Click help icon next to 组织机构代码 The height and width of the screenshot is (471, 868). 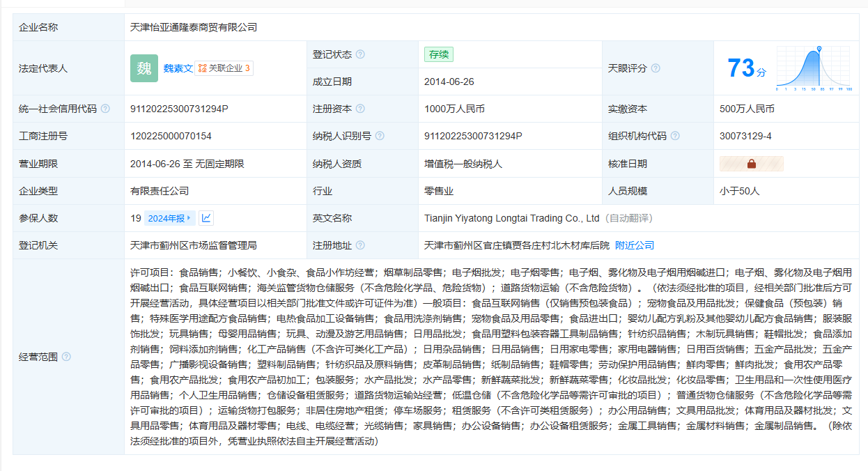tap(675, 136)
